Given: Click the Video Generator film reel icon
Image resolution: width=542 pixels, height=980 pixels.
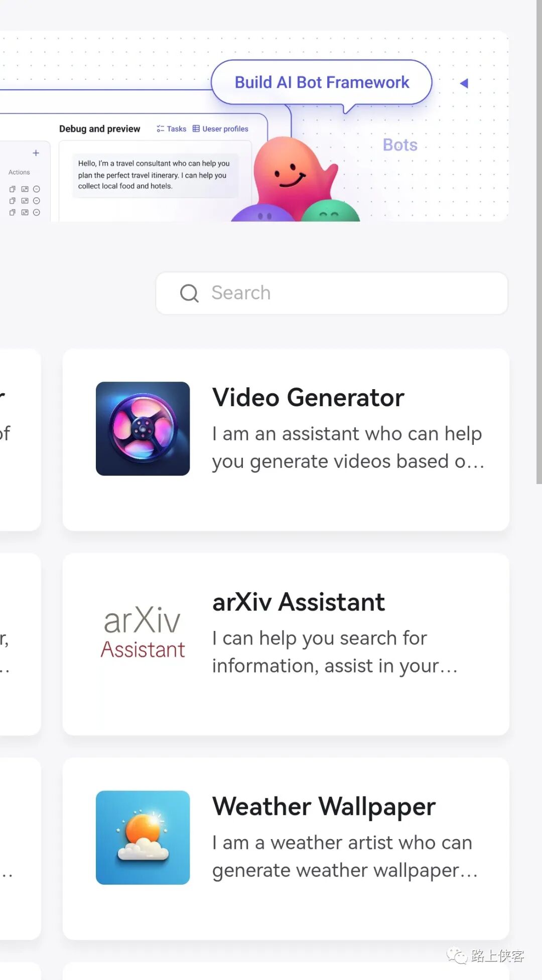Looking at the screenshot, I should (143, 428).
